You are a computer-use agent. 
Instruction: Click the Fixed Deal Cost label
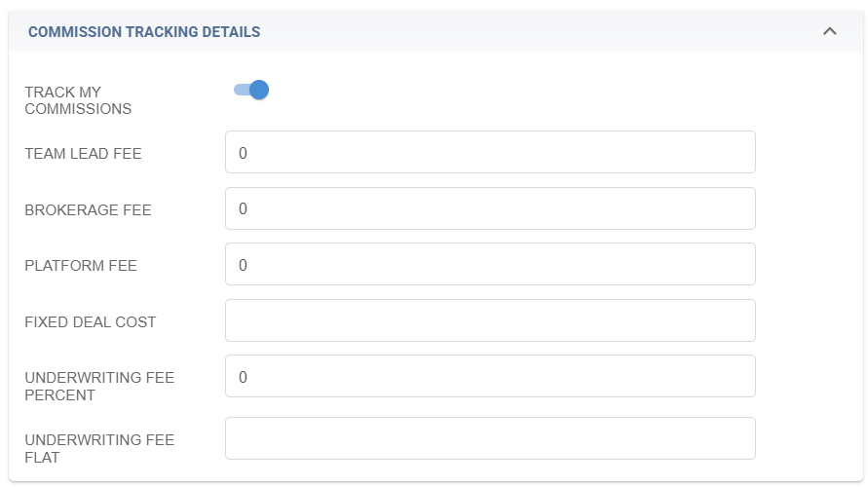[x=91, y=321]
